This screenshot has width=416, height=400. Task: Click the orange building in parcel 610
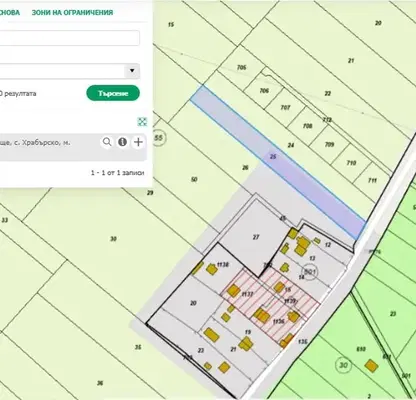[x=371, y=366]
